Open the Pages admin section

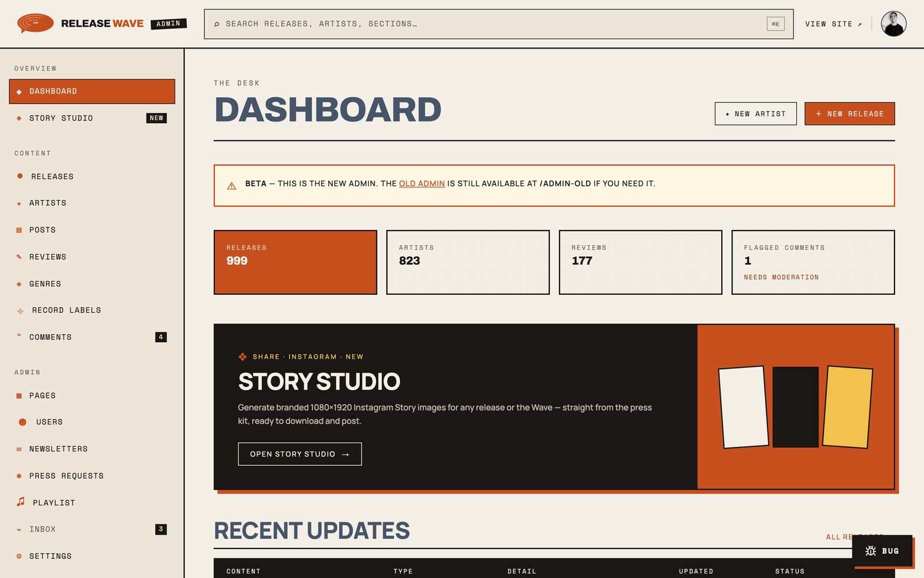92,395
